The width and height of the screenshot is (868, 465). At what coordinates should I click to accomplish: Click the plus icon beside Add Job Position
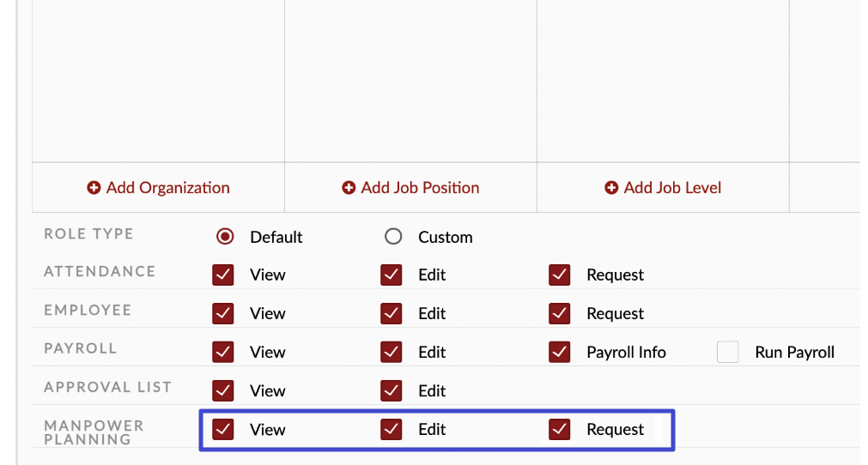[349, 188]
